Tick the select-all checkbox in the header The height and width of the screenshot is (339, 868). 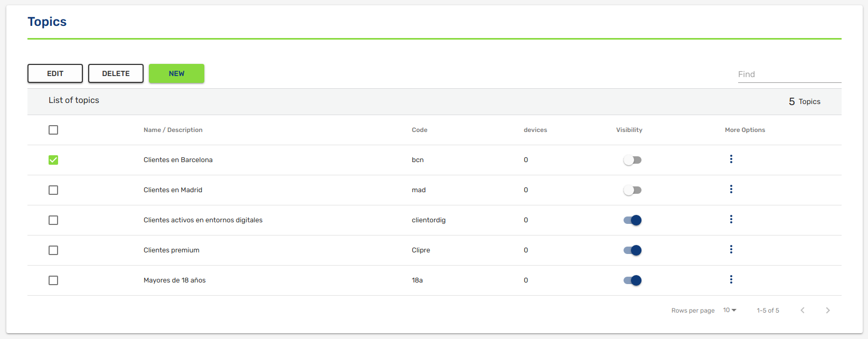tap(53, 130)
